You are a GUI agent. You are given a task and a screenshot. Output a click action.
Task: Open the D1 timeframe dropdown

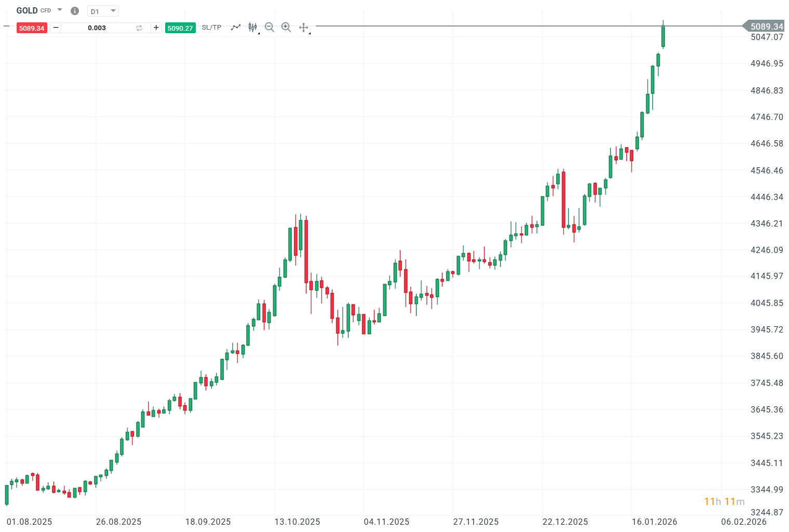tap(103, 11)
